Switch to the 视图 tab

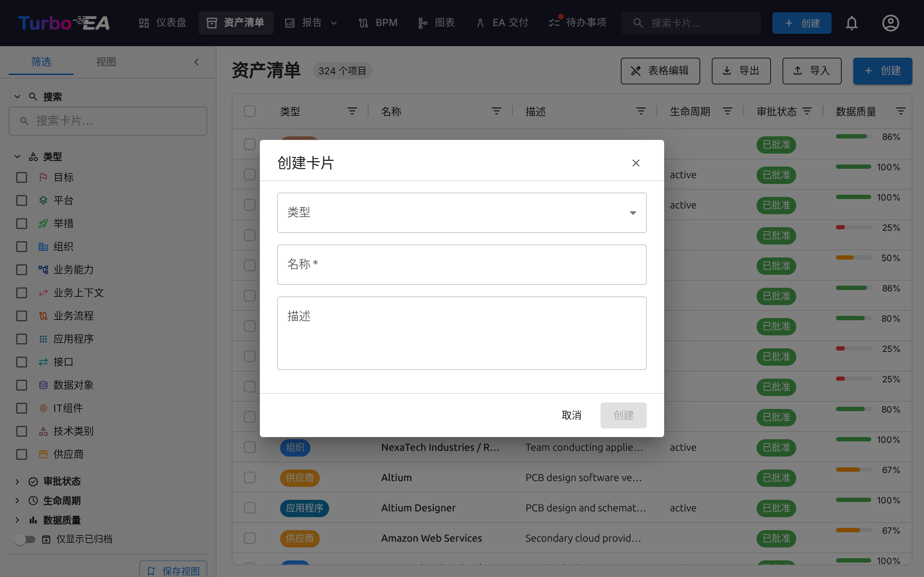point(106,62)
